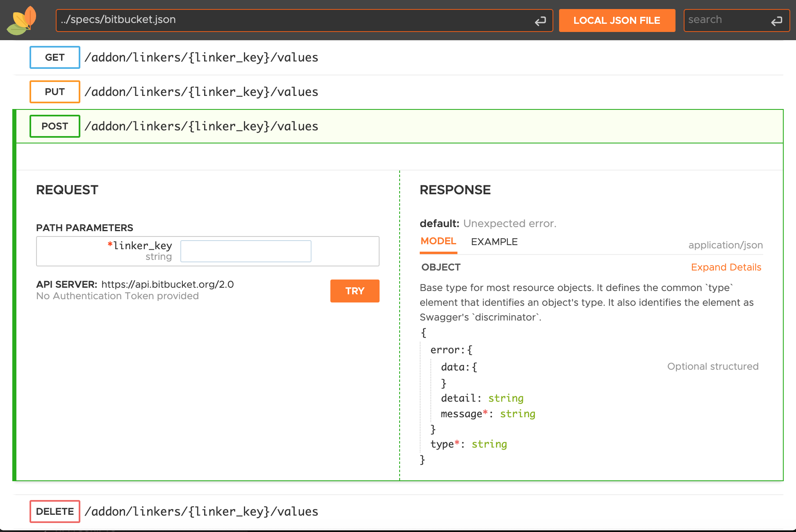The height and width of the screenshot is (532, 796).
Task: Collapse the POST linker values endpoint
Action: click(x=201, y=126)
